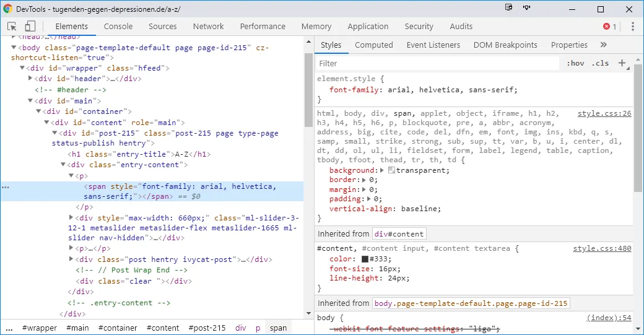Collapse the div#main node
The width and height of the screenshot is (644, 335).
click(x=30, y=100)
